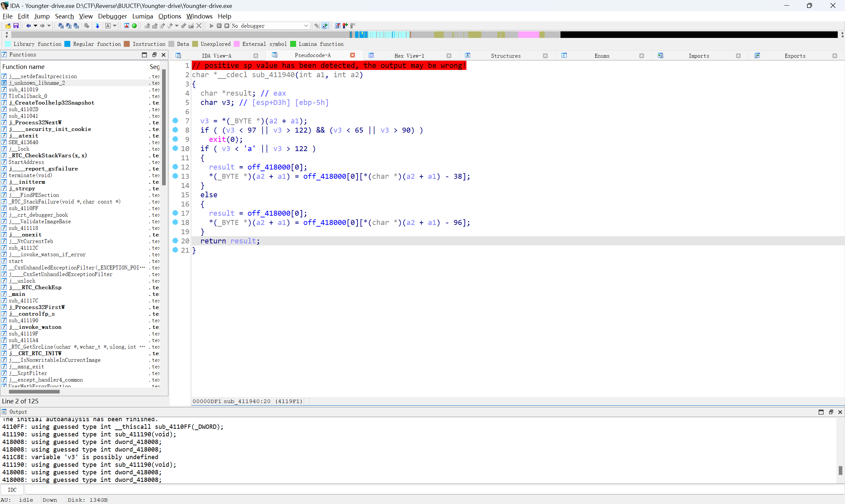
Task: Select the _main function in the list
Action: (x=17, y=294)
